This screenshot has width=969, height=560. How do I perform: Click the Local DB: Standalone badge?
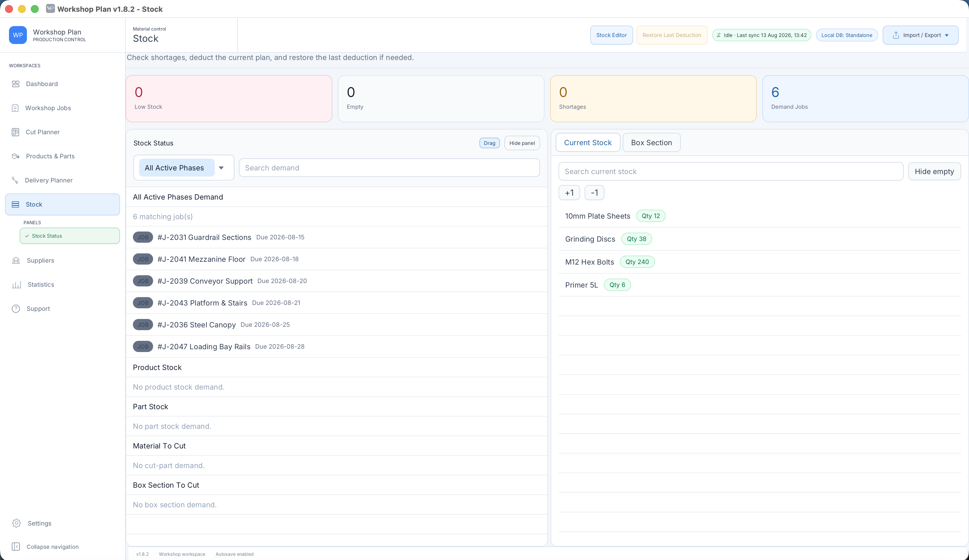tap(847, 35)
